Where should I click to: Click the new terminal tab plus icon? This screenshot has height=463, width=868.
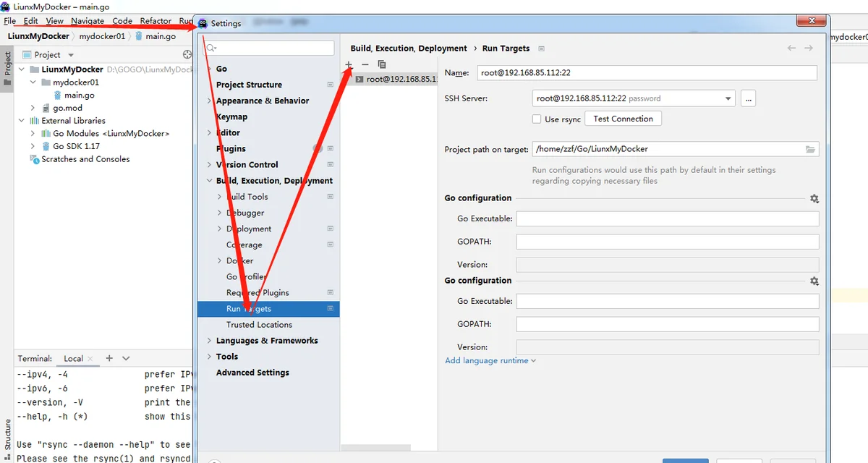[x=109, y=358]
